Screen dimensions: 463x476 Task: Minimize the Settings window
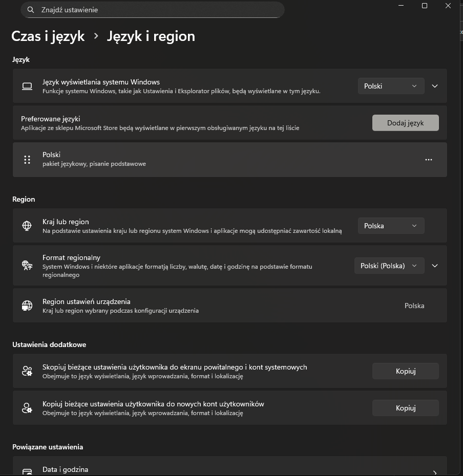tap(401, 6)
